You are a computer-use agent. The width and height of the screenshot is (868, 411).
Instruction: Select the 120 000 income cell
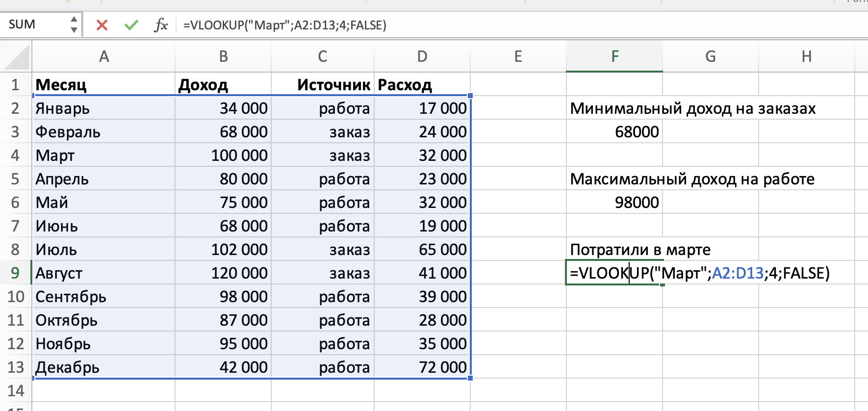click(x=223, y=273)
